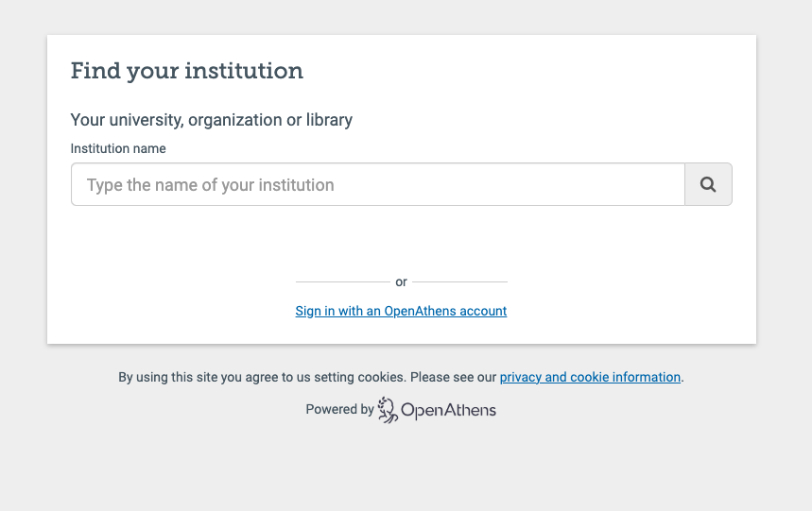Open the privacy and cookie information link

coord(590,377)
